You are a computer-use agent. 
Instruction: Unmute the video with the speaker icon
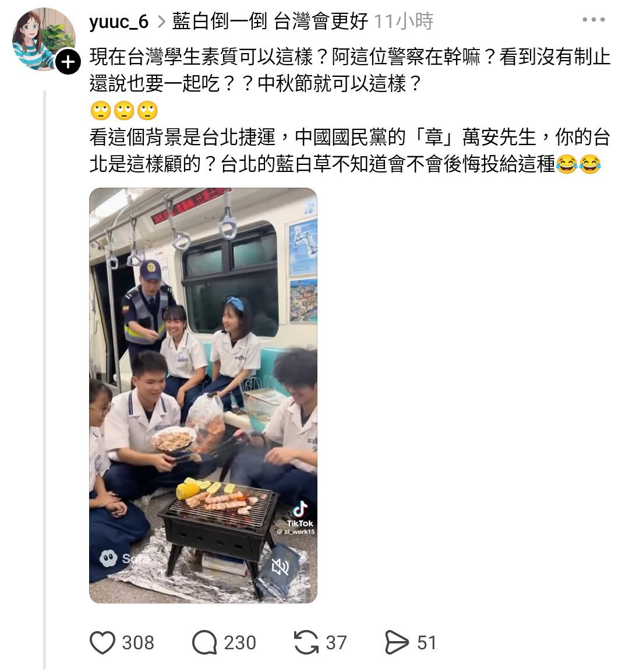click(x=280, y=568)
